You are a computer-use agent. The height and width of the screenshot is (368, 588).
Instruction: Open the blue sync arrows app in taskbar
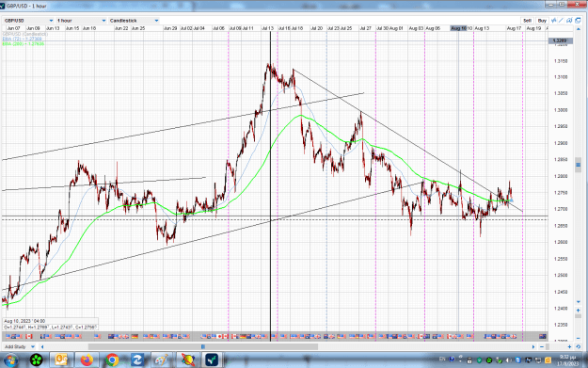click(x=136, y=360)
